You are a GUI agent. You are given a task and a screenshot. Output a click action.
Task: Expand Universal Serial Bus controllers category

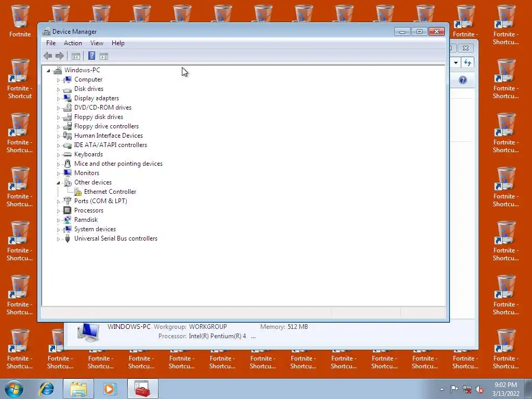[58, 239]
